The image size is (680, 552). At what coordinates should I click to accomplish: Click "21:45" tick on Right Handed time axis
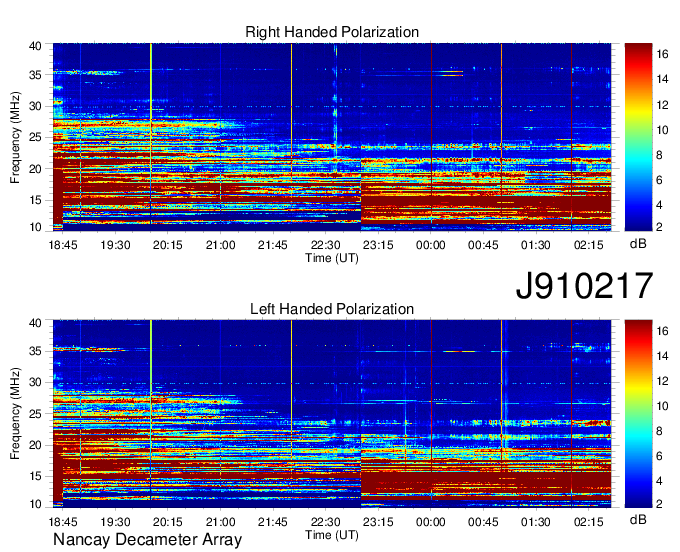273,245
